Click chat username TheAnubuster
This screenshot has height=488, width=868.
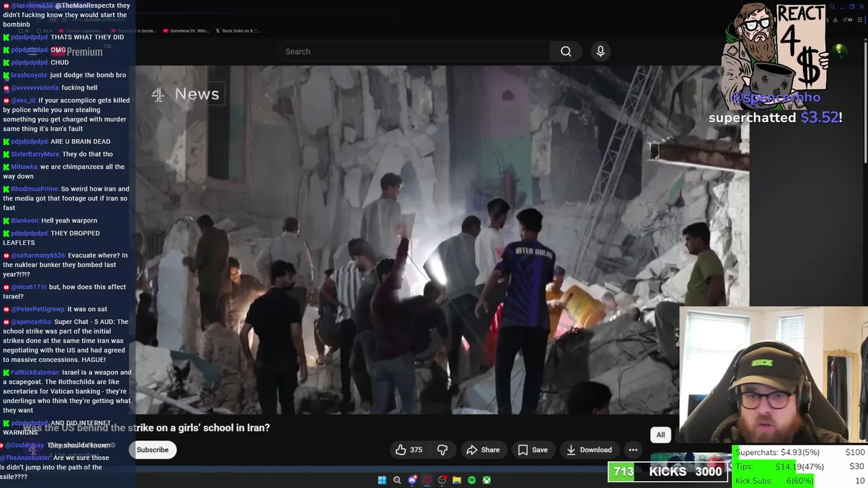point(25,458)
